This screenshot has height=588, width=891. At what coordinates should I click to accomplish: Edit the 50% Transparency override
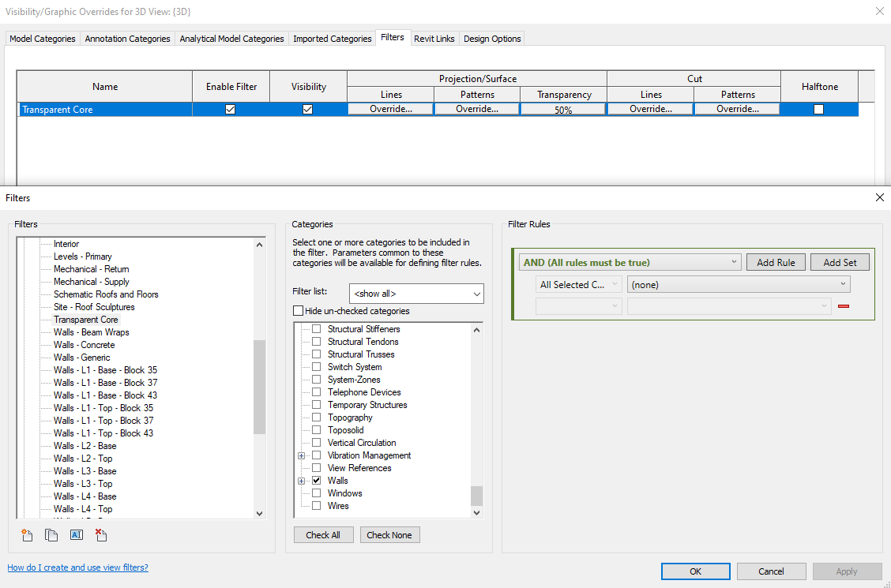[x=563, y=109]
